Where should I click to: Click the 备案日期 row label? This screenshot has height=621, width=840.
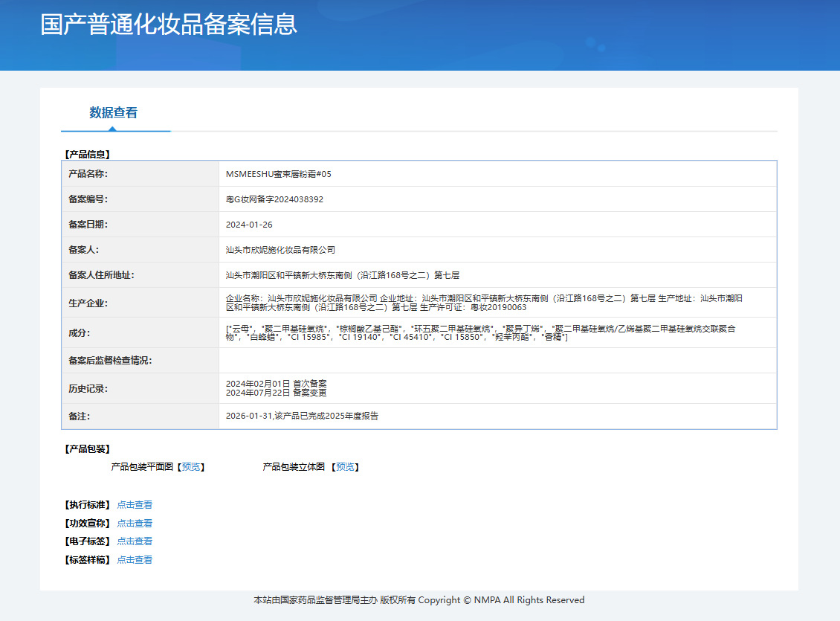[88, 225]
